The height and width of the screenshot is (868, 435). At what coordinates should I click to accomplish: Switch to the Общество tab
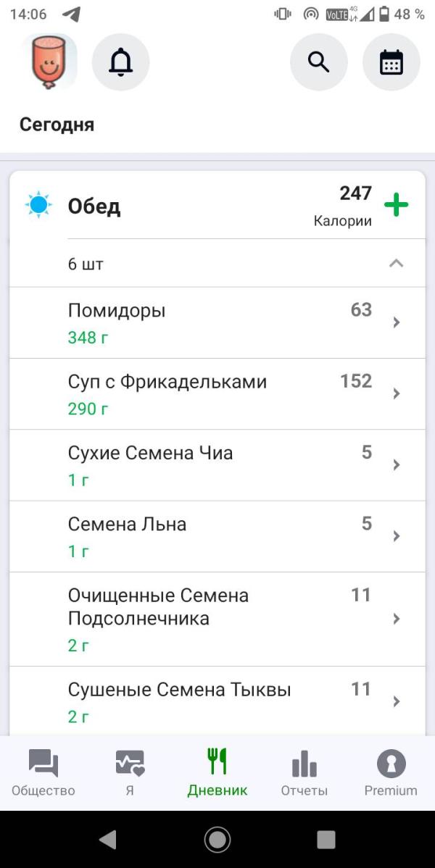(x=43, y=773)
